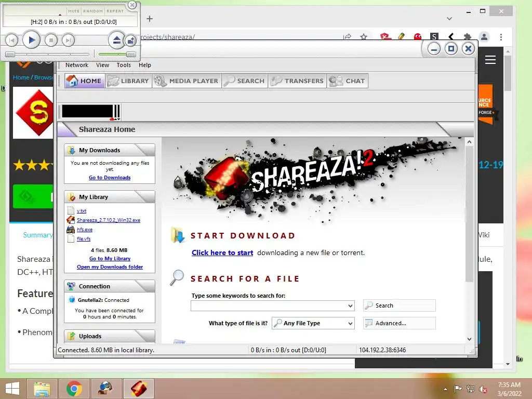Adjust the seek slider in remote player
Image resolution: width=532 pixels, height=399 pixels.
(x=47, y=54)
